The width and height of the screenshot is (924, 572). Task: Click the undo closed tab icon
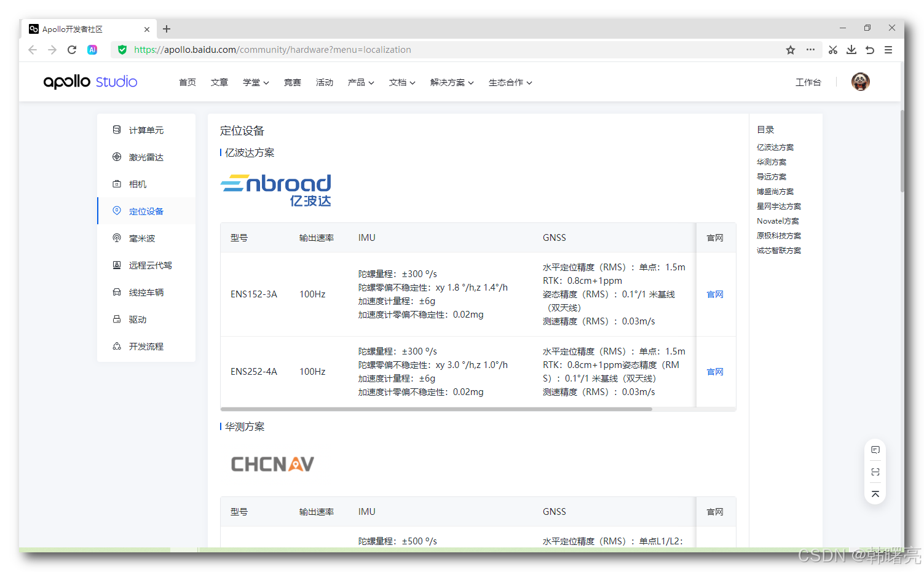click(x=870, y=50)
